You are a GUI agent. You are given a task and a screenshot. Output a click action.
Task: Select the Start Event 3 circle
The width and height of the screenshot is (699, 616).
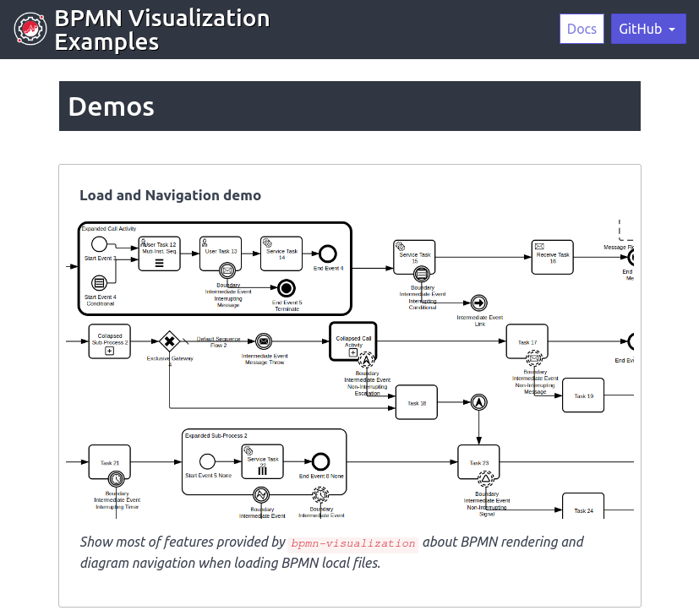[x=99, y=244]
